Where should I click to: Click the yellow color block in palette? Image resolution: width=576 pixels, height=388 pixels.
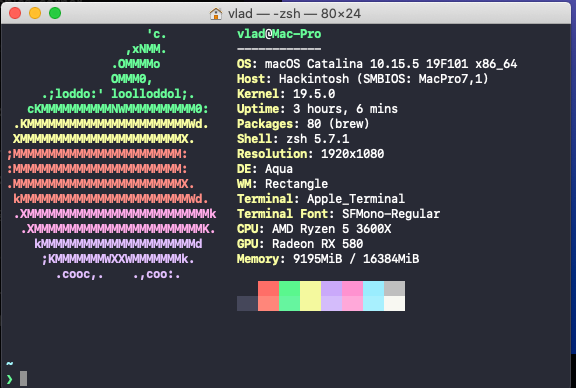tap(310, 296)
